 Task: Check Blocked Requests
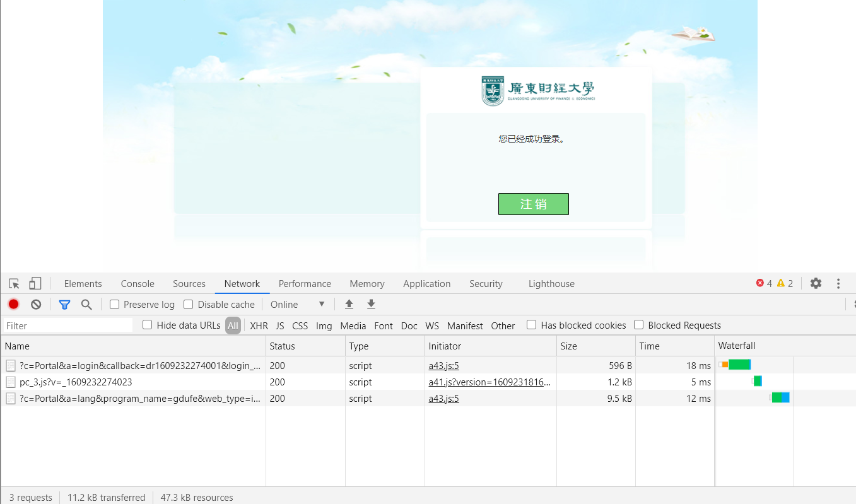tap(638, 325)
